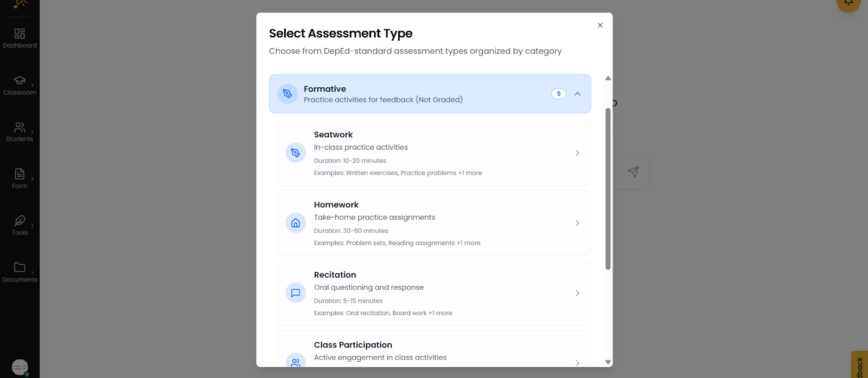Click the Form document icon

click(20, 174)
